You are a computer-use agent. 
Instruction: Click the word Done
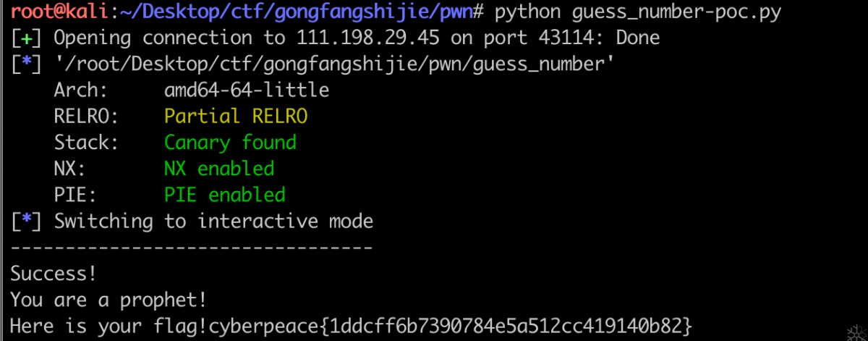(637, 38)
